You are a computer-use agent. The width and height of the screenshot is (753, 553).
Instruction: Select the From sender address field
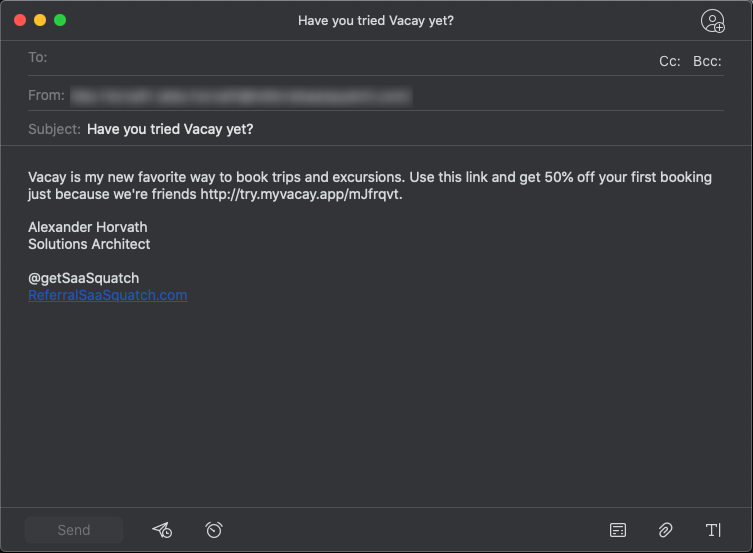(x=240, y=96)
